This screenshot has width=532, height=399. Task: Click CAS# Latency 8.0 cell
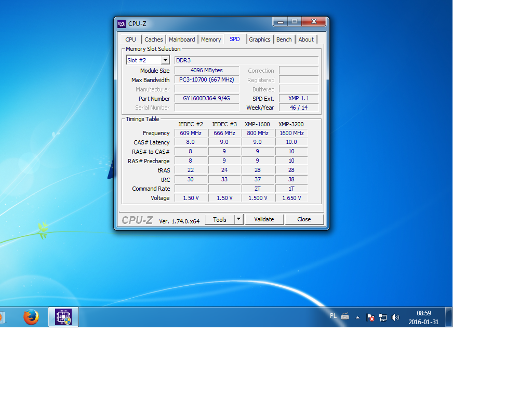[191, 142]
